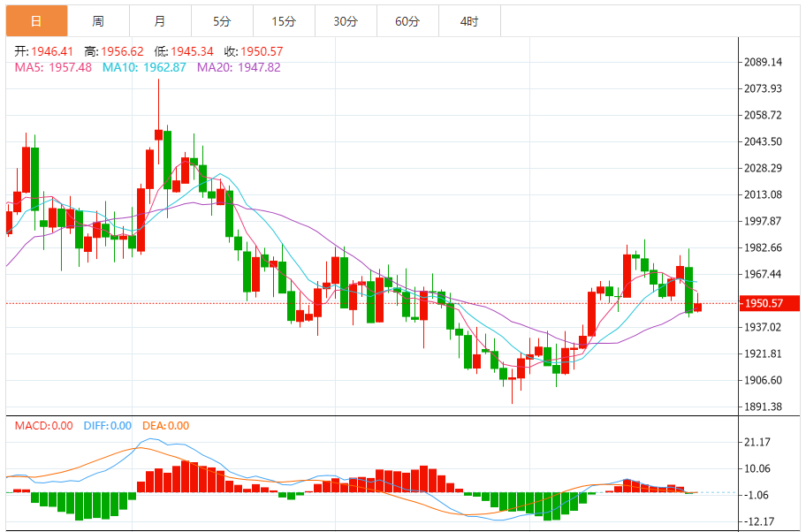The image size is (806, 532).
Task: Click the 1967.44 price axis label
Action: [x=763, y=274]
